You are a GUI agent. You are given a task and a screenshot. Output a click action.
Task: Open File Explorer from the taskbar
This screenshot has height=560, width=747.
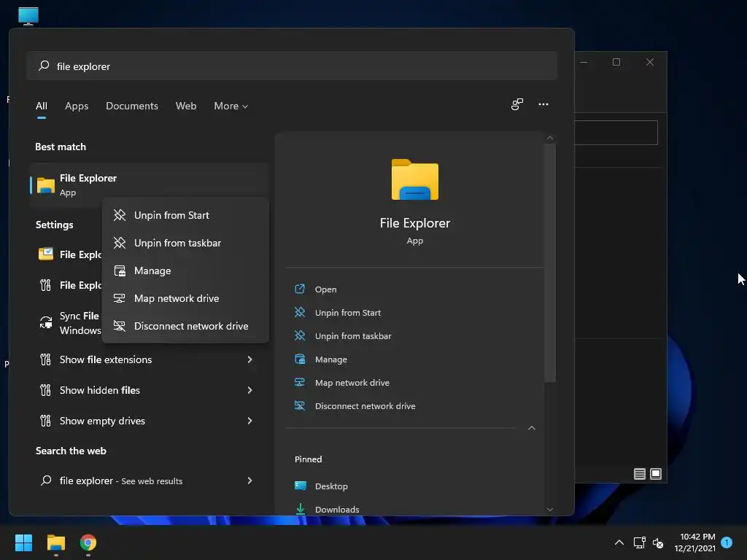point(55,542)
